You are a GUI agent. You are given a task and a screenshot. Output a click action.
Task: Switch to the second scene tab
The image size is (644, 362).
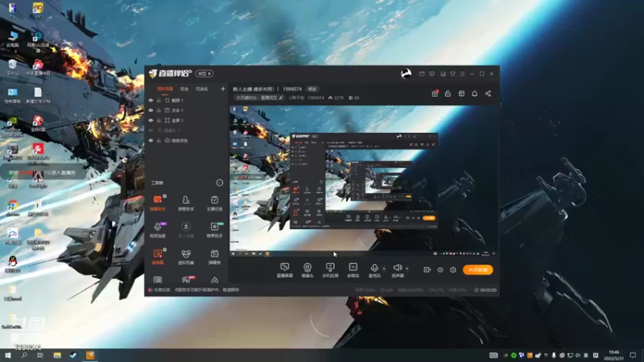click(184, 88)
